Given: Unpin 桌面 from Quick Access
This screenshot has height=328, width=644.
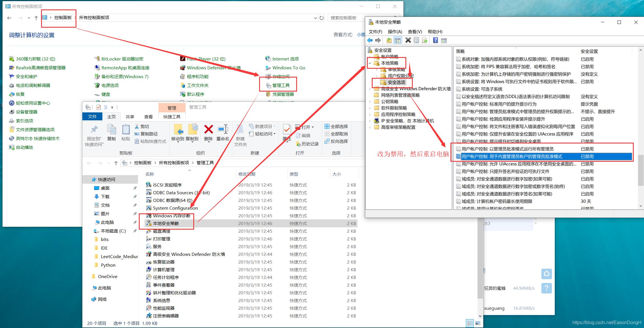Looking at the screenshot, I should coord(135,188).
